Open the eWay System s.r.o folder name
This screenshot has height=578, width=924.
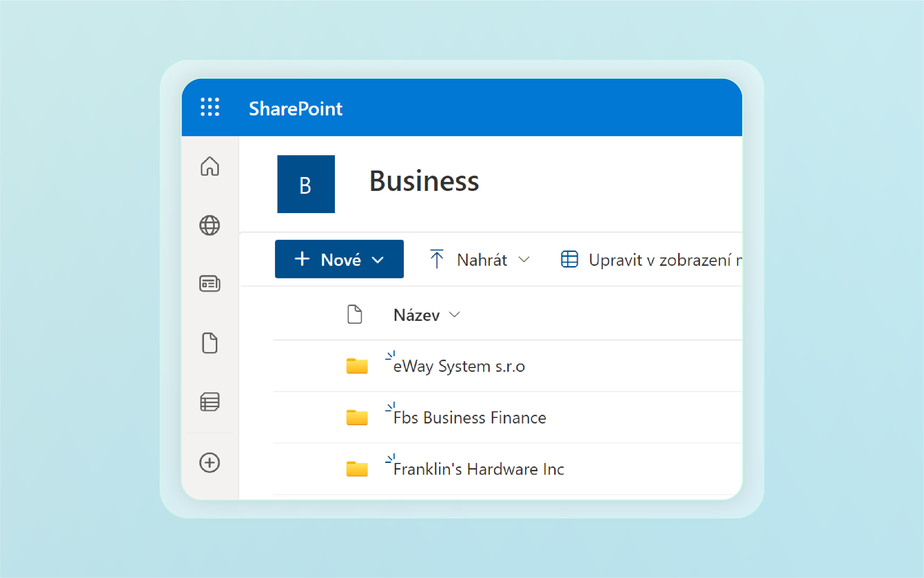pyautogui.click(x=459, y=366)
